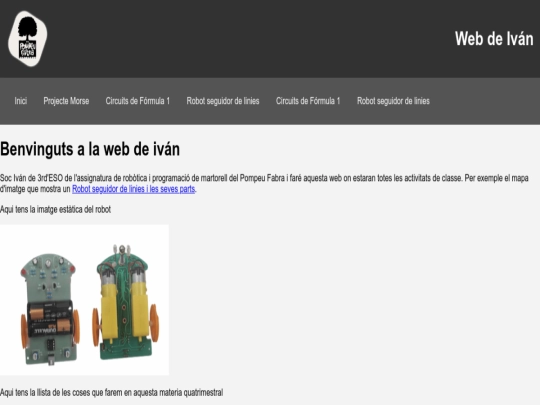The height and width of the screenshot is (405, 540).
Task: Open Robot seguidor de línies after first Circuits item
Action: click(x=223, y=101)
